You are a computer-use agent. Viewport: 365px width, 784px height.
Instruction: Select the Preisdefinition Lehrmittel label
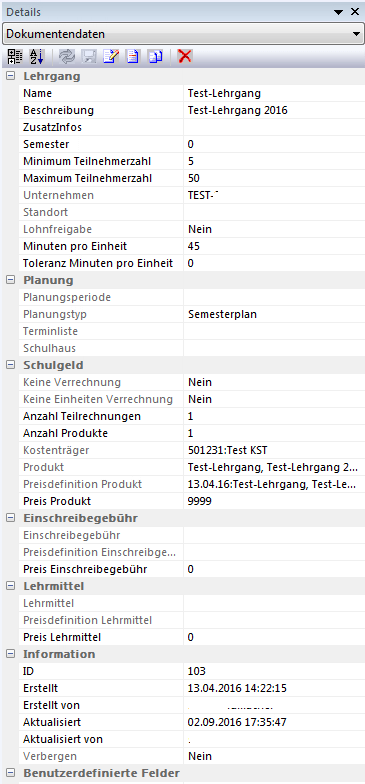click(88, 620)
